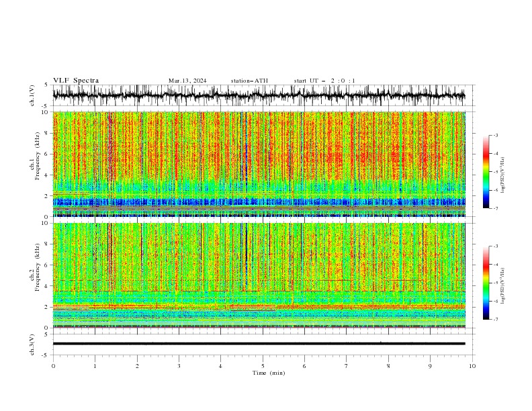Click the "10" kHz tick on the ch.2 frequency axis
This screenshot has width=532, height=411.
pos(46,223)
